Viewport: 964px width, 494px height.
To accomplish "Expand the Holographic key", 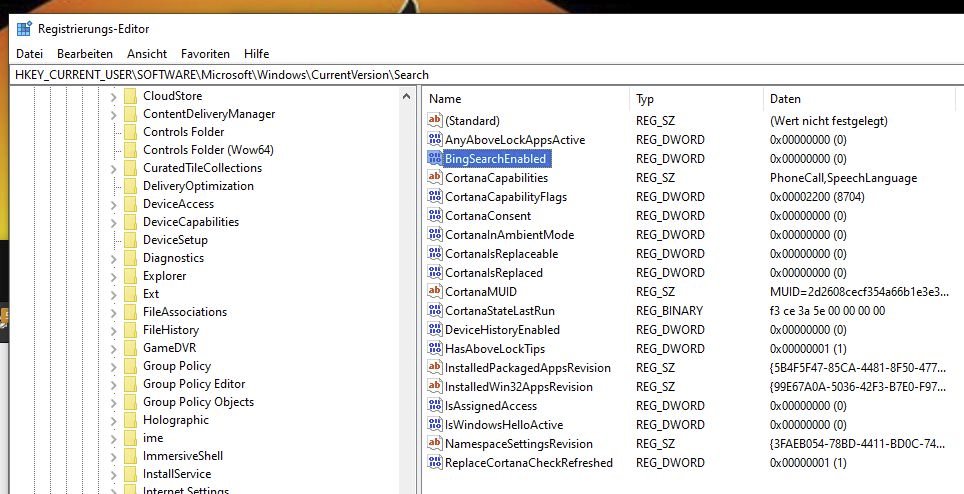I will [113, 420].
